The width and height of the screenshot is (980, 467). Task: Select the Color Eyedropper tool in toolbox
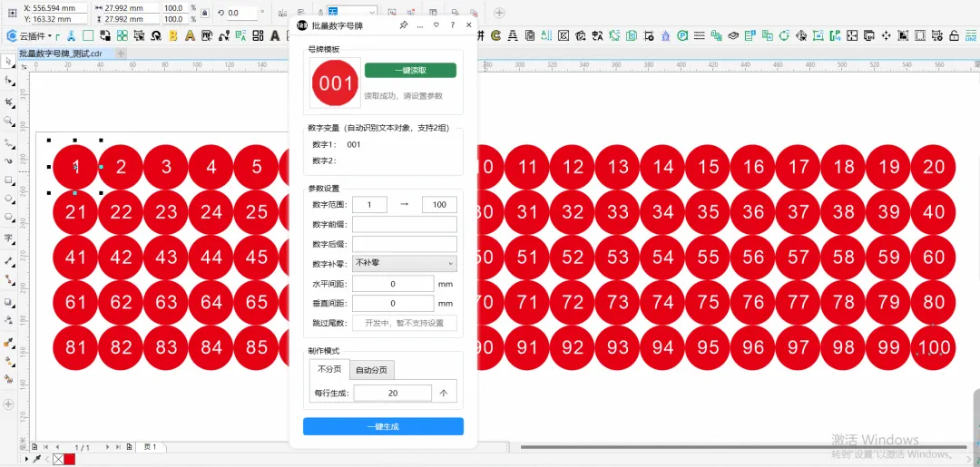click(8, 343)
